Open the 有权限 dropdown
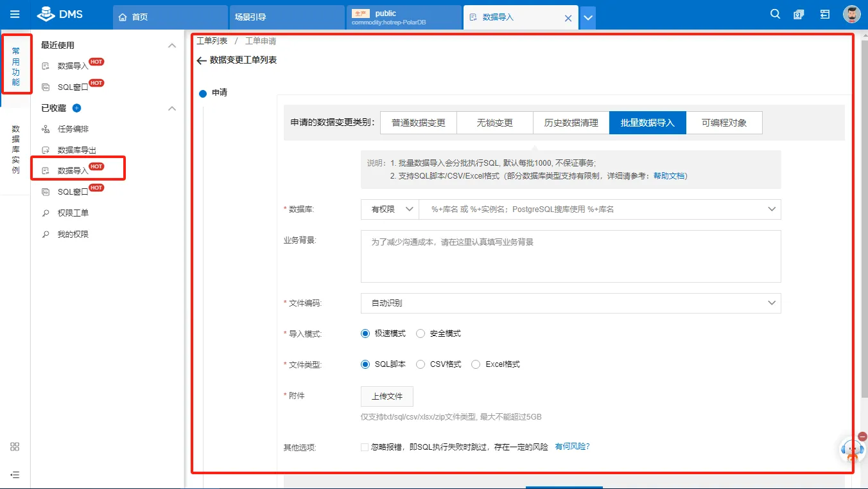The height and width of the screenshot is (489, 868). click(x=390, y=209)
